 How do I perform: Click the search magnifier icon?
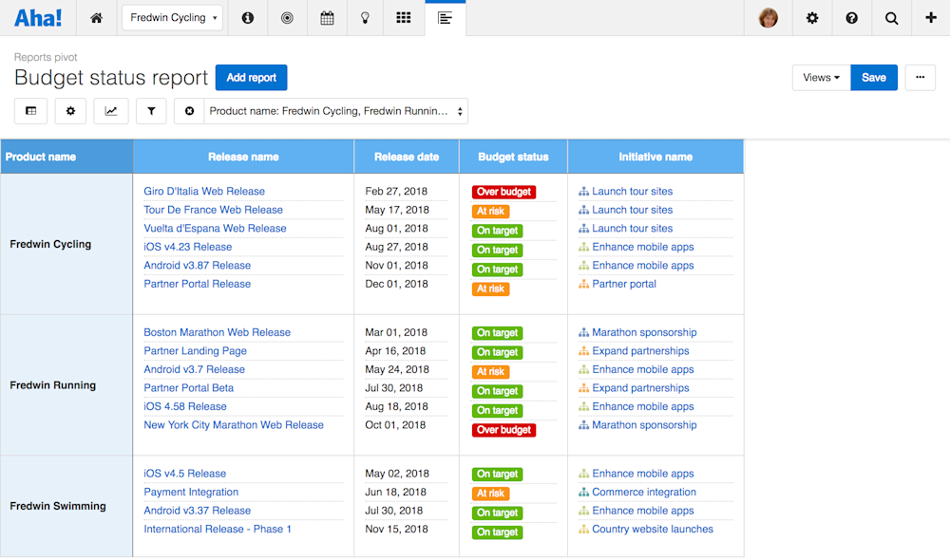tap(891, 17)
